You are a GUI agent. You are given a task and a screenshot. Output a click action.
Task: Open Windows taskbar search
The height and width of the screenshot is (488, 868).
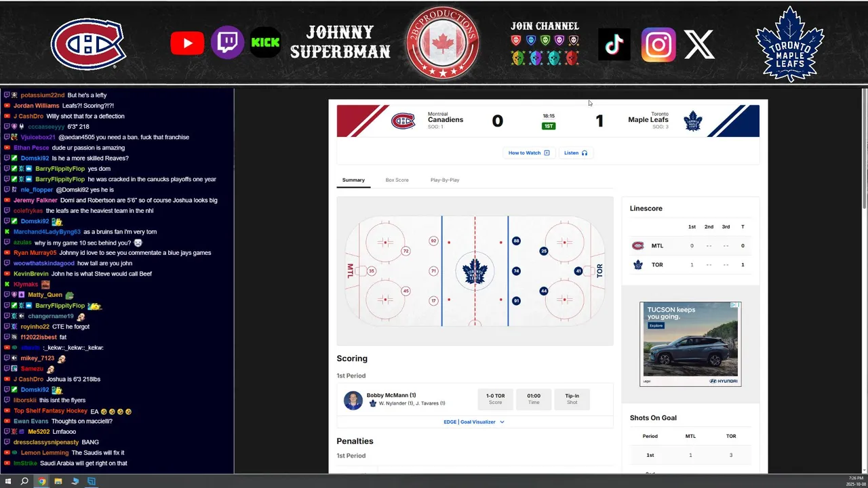click(x=24, y=481)
